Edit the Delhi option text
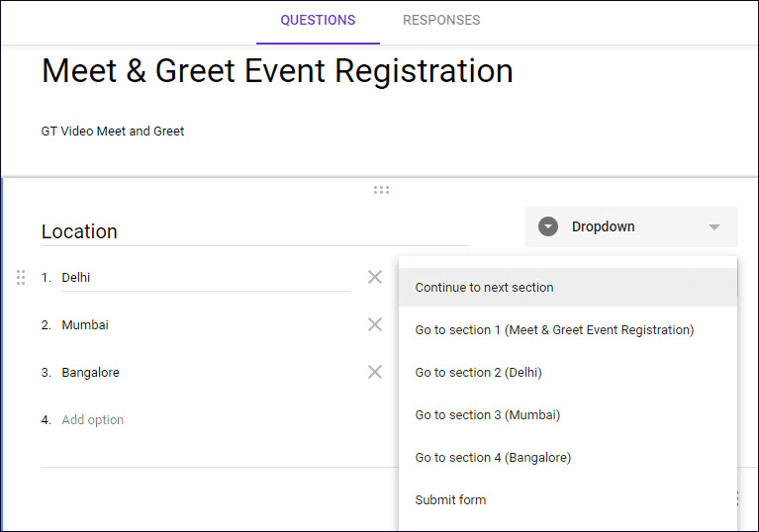The image size is (759, 532). tap(206, 278)
